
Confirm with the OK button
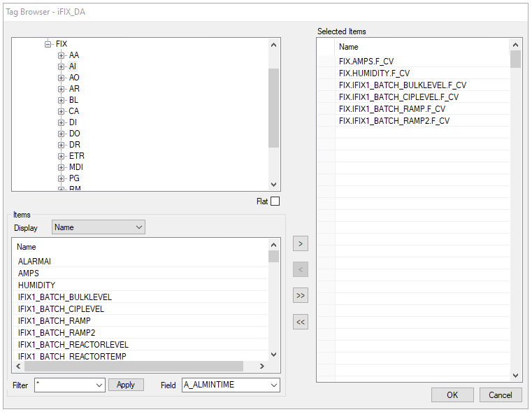point(452,395)
